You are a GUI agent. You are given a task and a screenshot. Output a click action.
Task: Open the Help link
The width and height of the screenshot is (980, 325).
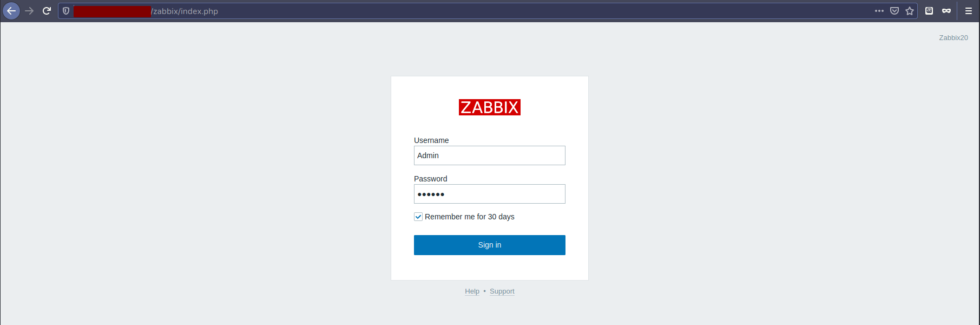coord(472,291)
